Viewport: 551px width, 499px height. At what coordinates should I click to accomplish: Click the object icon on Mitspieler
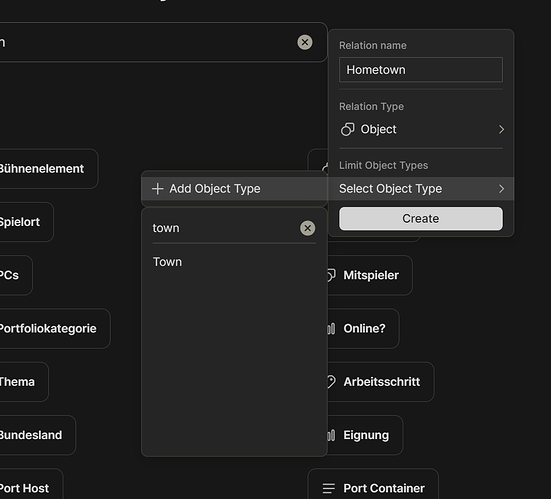point(331,275)
